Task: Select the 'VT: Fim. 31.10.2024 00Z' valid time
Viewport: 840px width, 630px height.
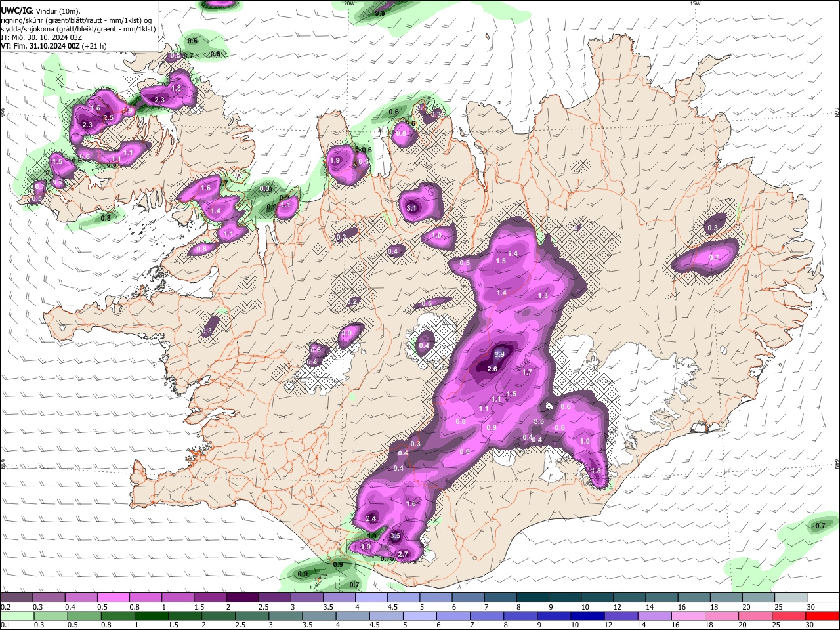Action: (x=40, y=46)
